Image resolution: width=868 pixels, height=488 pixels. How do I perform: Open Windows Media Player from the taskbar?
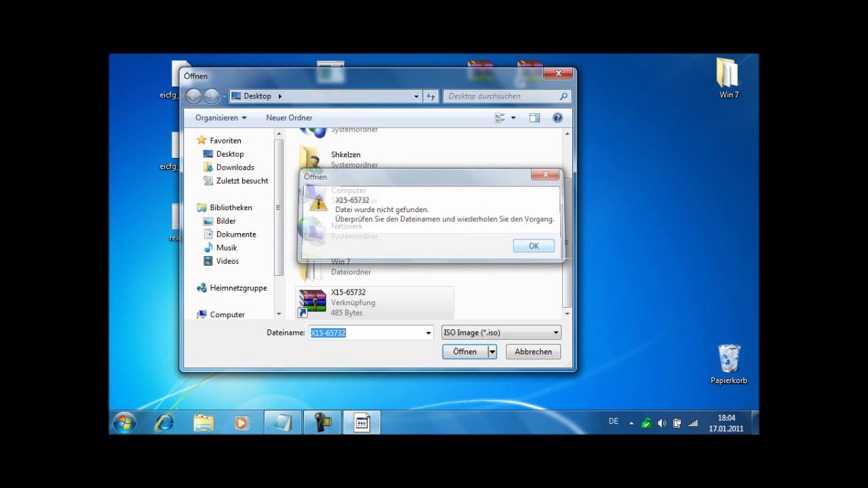point(241,423)
